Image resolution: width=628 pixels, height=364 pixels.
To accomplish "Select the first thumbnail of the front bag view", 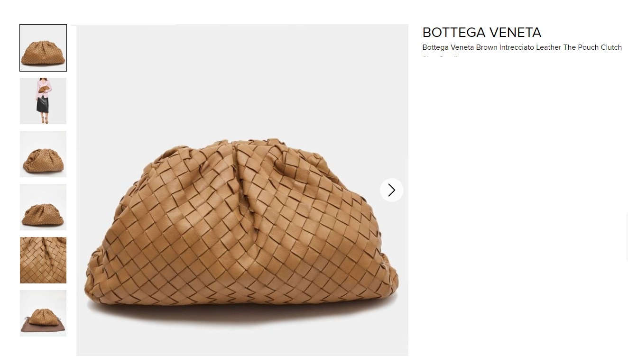I will 43,48.
